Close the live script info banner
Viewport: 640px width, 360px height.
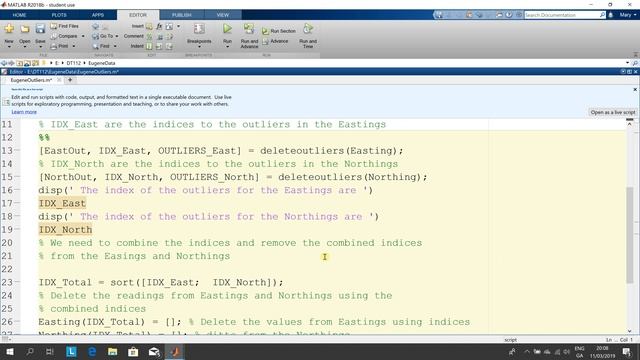click(x=635, y=89)
